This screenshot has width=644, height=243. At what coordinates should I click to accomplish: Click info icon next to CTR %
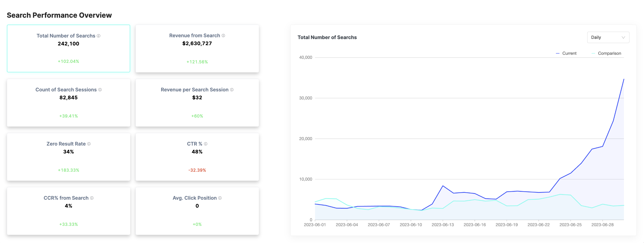tap(206, 144)
